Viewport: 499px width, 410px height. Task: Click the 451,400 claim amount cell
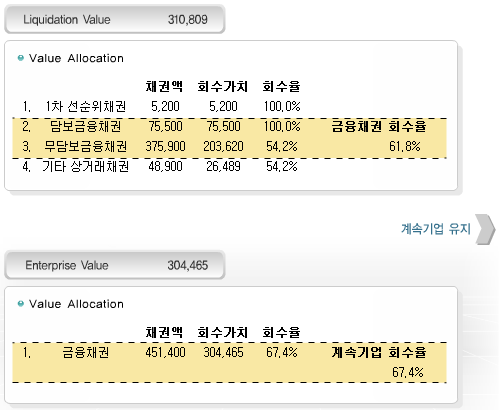165,353
